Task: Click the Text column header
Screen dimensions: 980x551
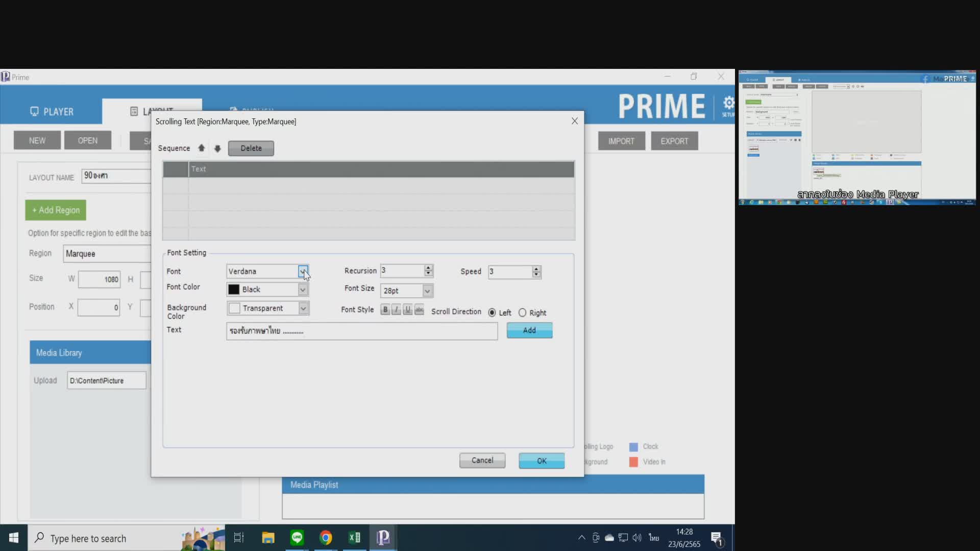Action: tap(381, 169)
